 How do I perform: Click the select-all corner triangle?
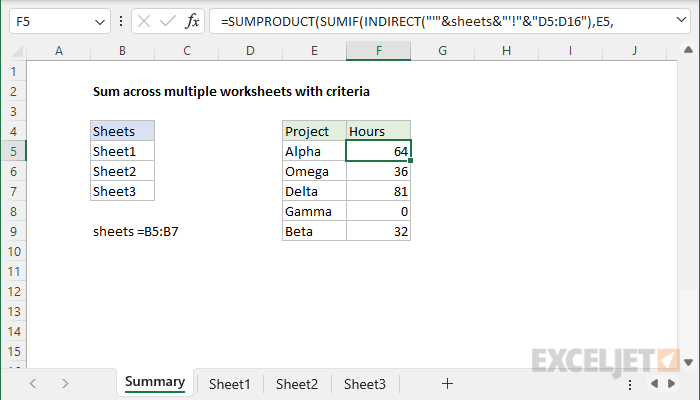click(x=17, y=52)
